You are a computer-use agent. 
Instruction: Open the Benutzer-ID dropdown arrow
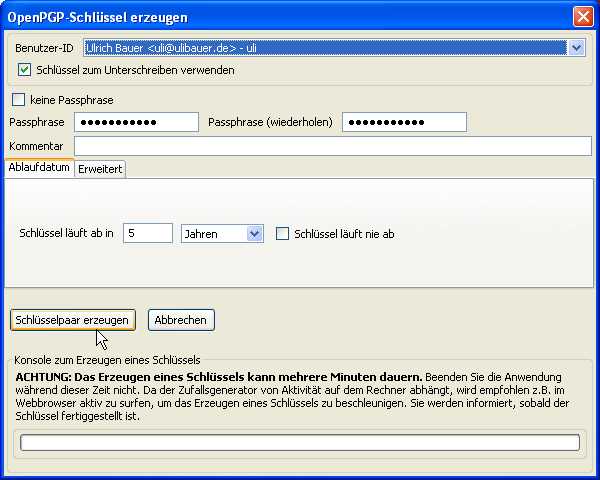(576, 48)
